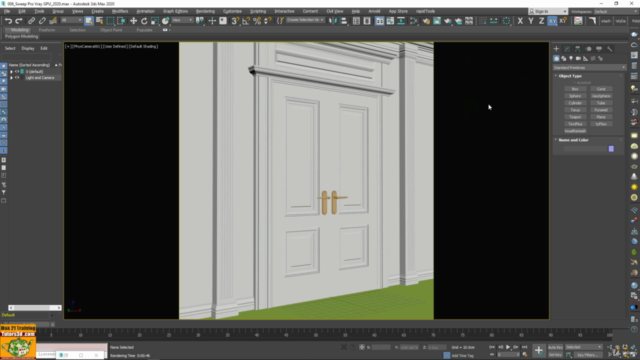Click the Undo arrow icon
Viewport: 640px width, 360px height.
tap(8, 21)
